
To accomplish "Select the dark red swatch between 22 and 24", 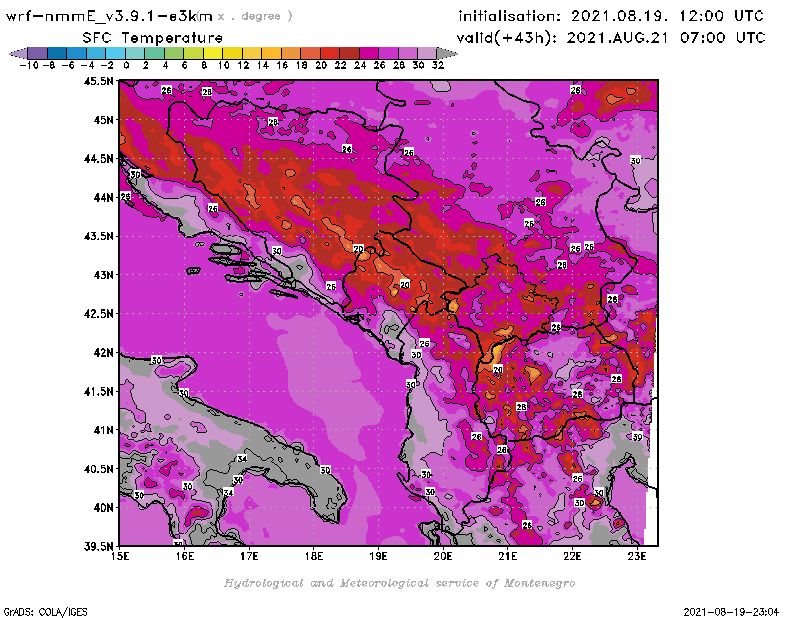I will click(349, 53).
